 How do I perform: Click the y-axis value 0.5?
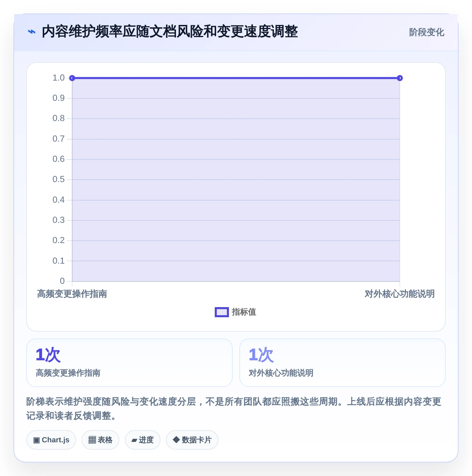59,179
